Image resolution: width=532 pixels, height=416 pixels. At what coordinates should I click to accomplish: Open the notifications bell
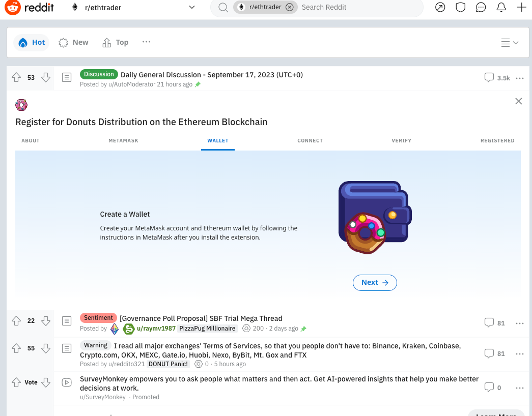point(501,7)
